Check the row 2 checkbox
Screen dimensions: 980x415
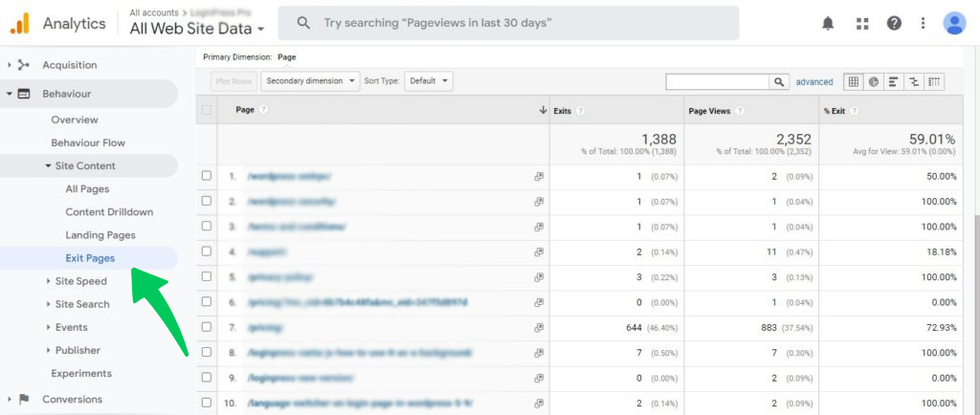tap(207, 201)
